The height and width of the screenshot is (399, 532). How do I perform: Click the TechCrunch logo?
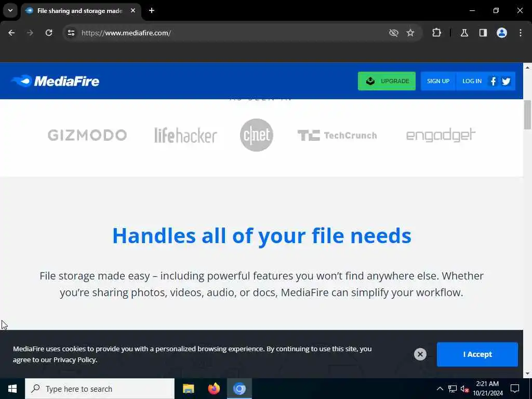click(x=337, y=136)
